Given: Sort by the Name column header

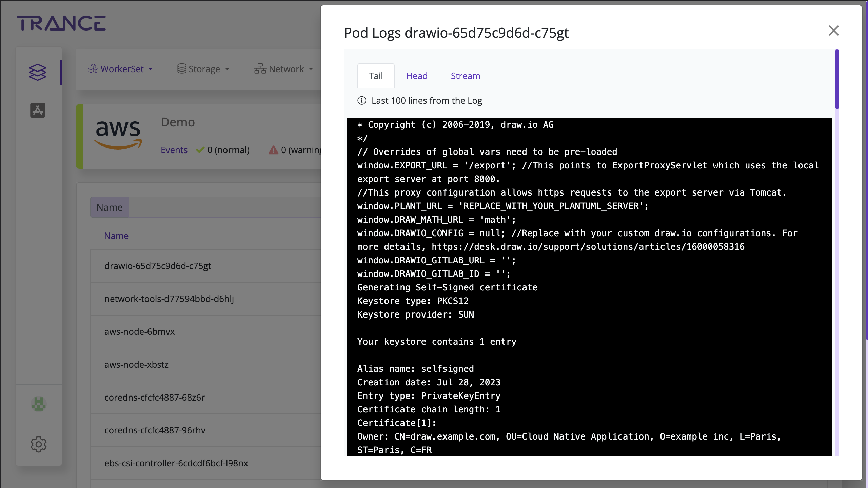Looking at the screenshot, I should (116, 236).
